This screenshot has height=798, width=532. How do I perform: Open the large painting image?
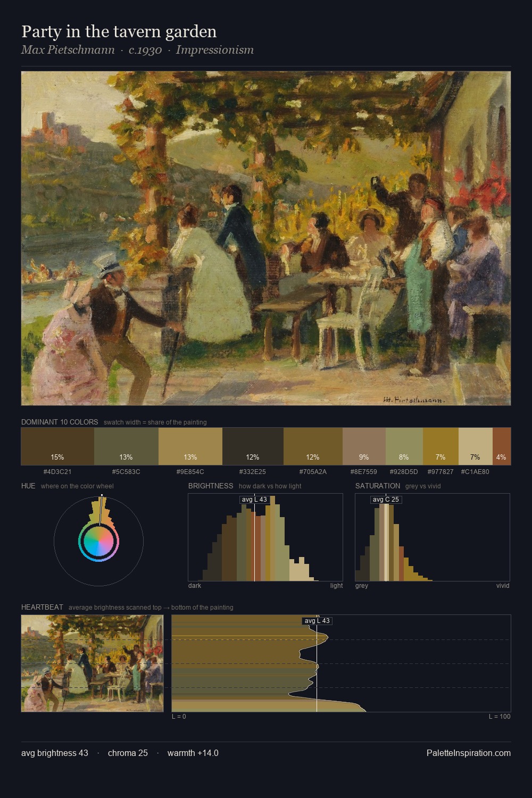[x=266, y=238]
